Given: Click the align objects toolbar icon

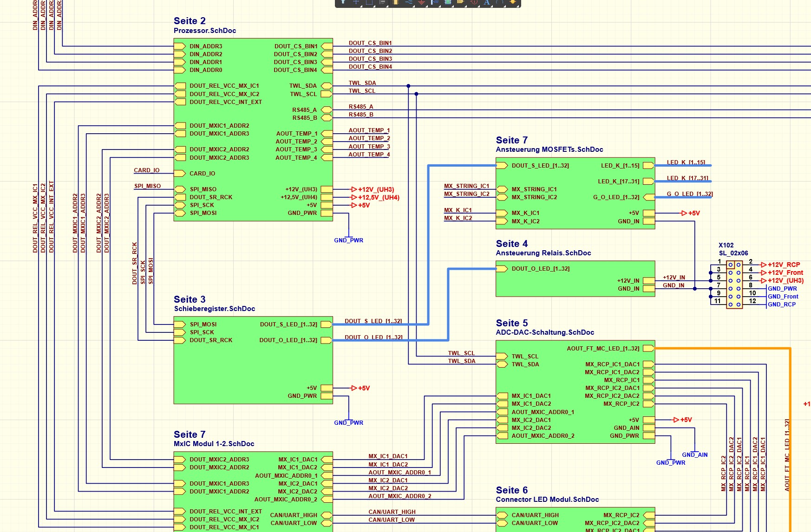Looking at the screenshot, I should click(x=382, y=2).
